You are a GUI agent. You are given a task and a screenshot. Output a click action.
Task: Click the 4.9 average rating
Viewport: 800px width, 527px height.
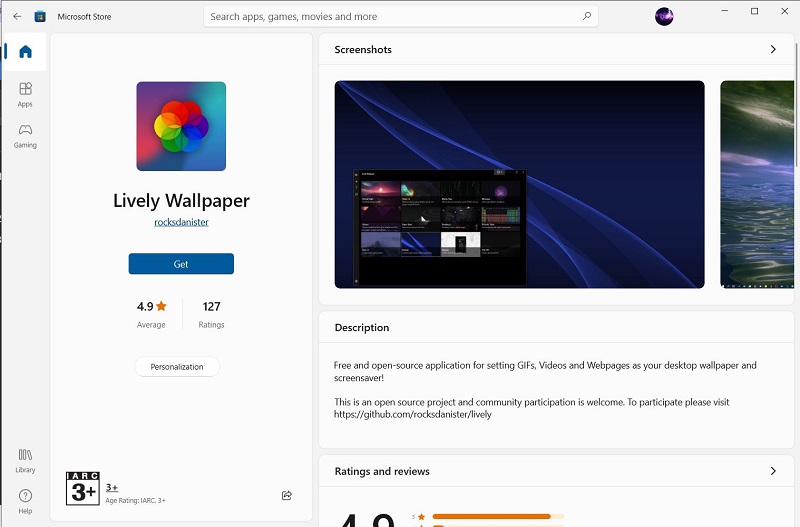[x=151, y=314]
